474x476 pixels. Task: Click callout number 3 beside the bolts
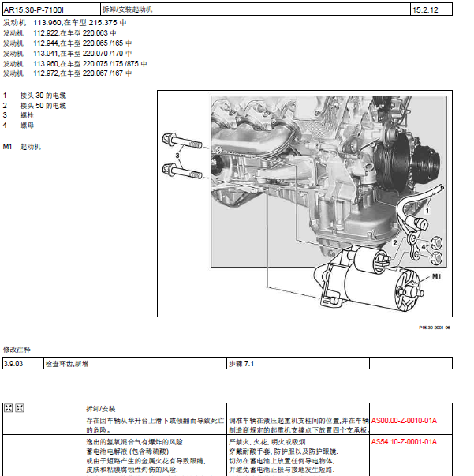[x=177, y=156]
